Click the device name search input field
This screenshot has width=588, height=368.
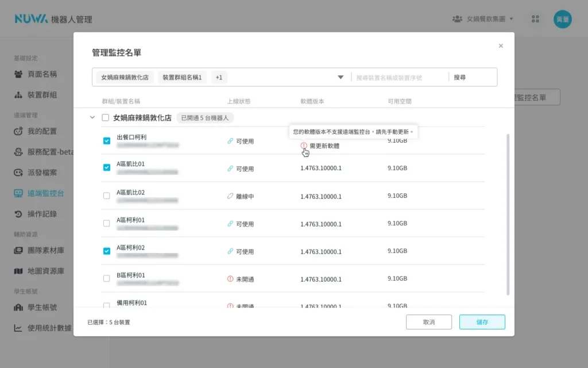click(x=400, y=78)
